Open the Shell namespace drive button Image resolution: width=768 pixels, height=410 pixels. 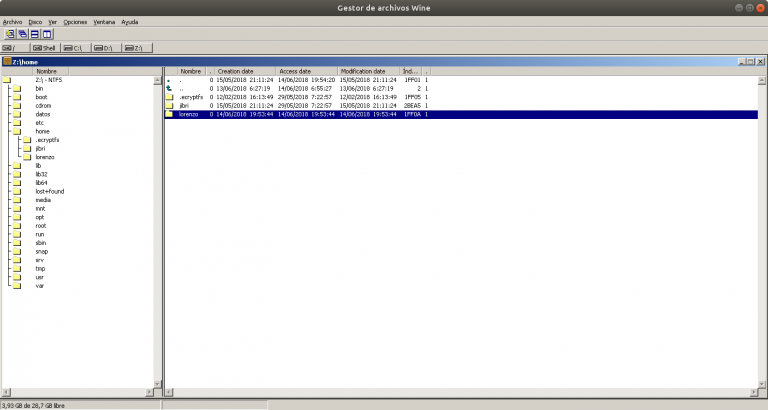(x=44, y=47)
